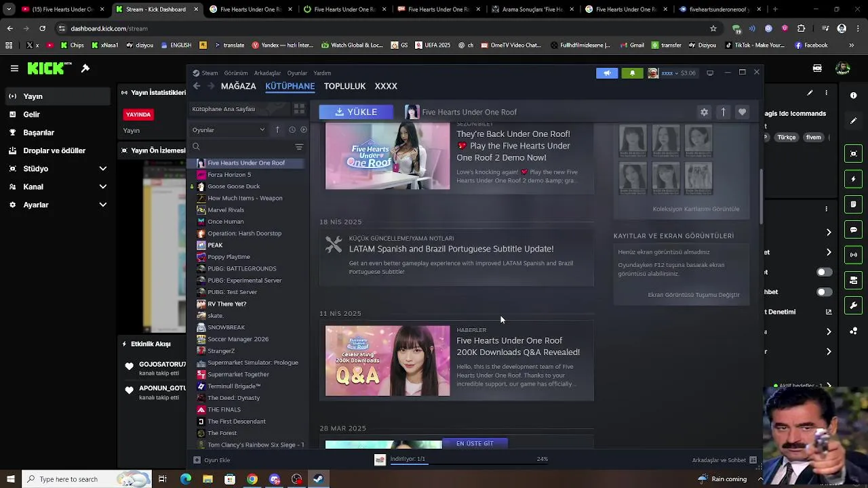Open Kick hamburger menu

14,68
